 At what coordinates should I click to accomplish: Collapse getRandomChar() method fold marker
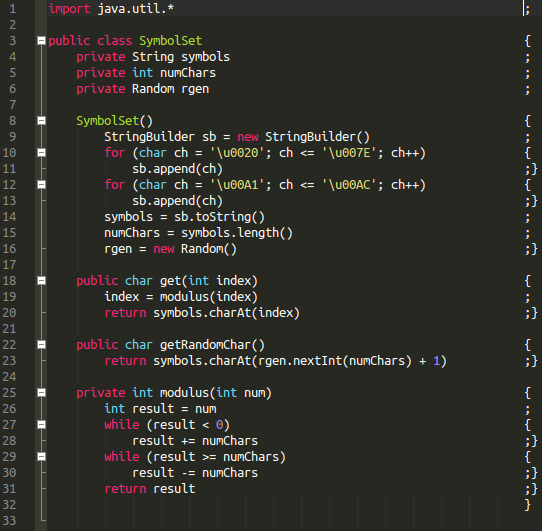pyautogui.click(x=41, y=345)
